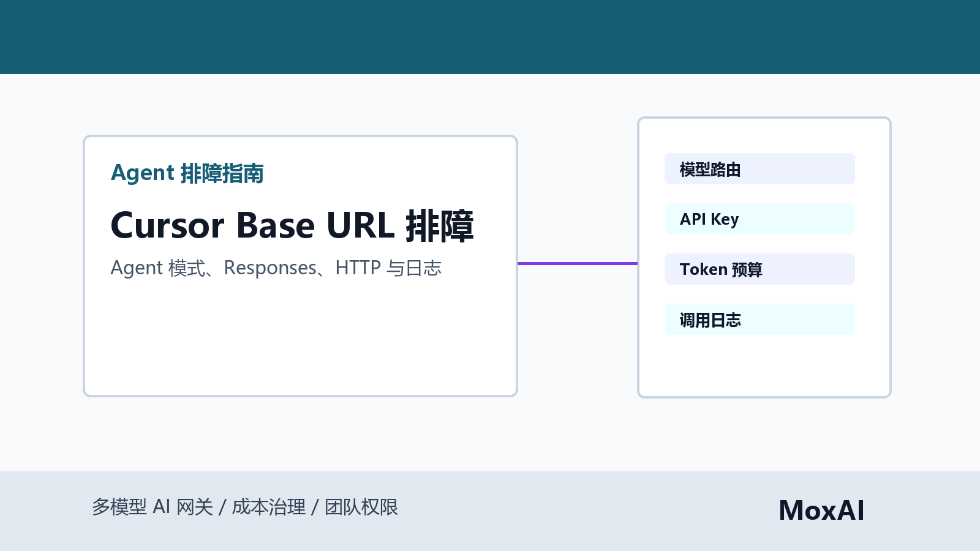Click subtitle 'Agent 模式、Responses、HTTP 与日志'

pyautogui.click(x=276, y=268)
